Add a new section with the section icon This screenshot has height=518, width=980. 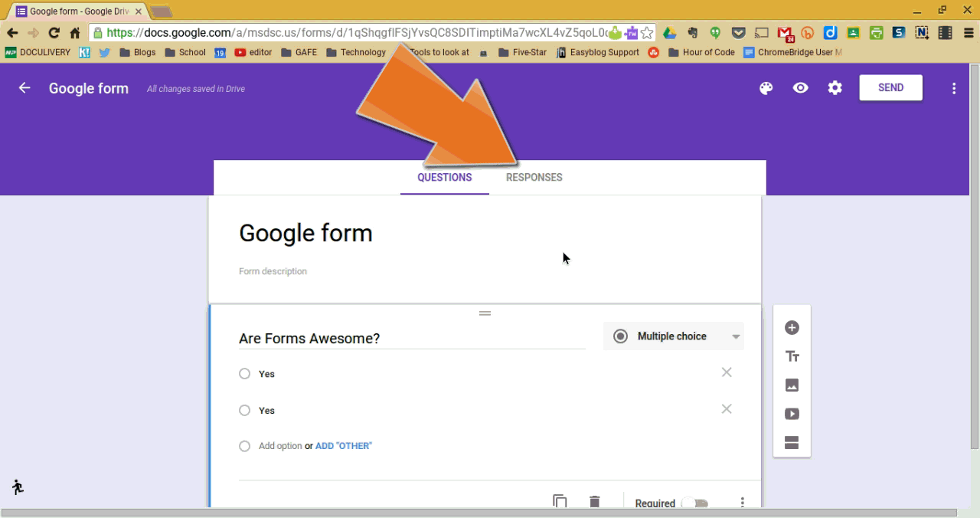[791, 442]
